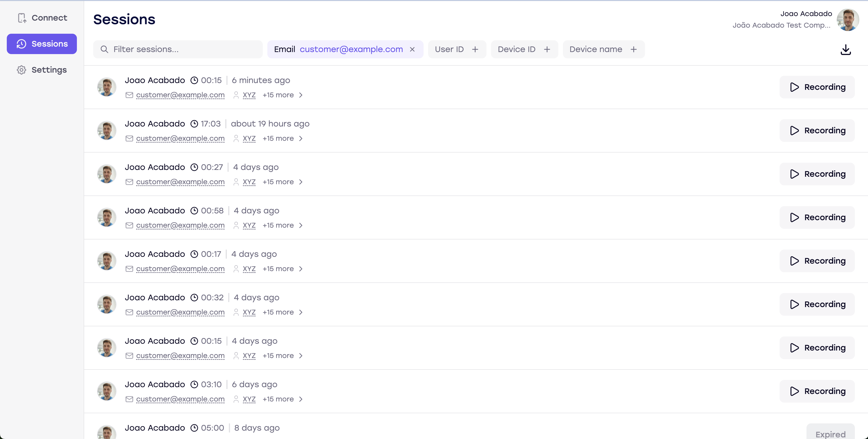
Task: Play recording of the 6 days ago session
Action: coord(817,391)
